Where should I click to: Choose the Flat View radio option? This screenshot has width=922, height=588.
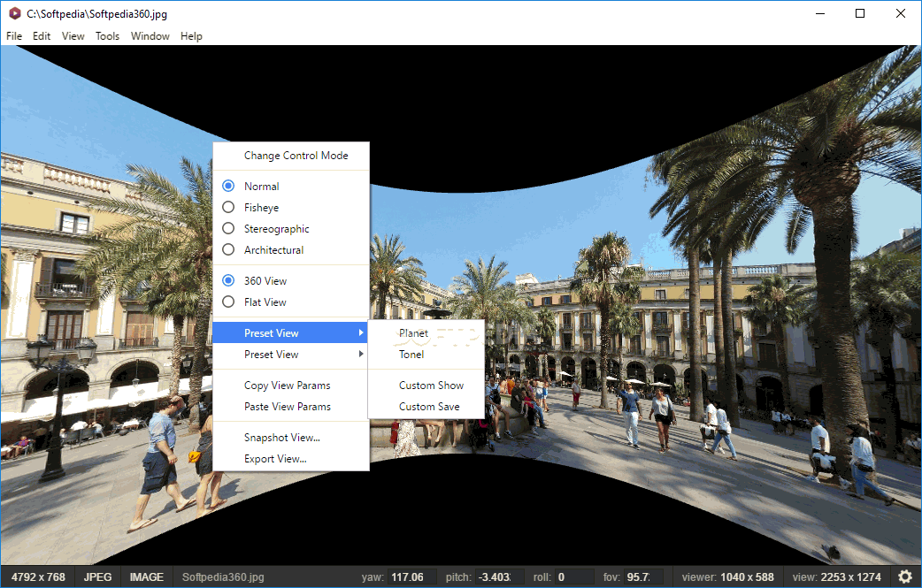coord(228,302)
